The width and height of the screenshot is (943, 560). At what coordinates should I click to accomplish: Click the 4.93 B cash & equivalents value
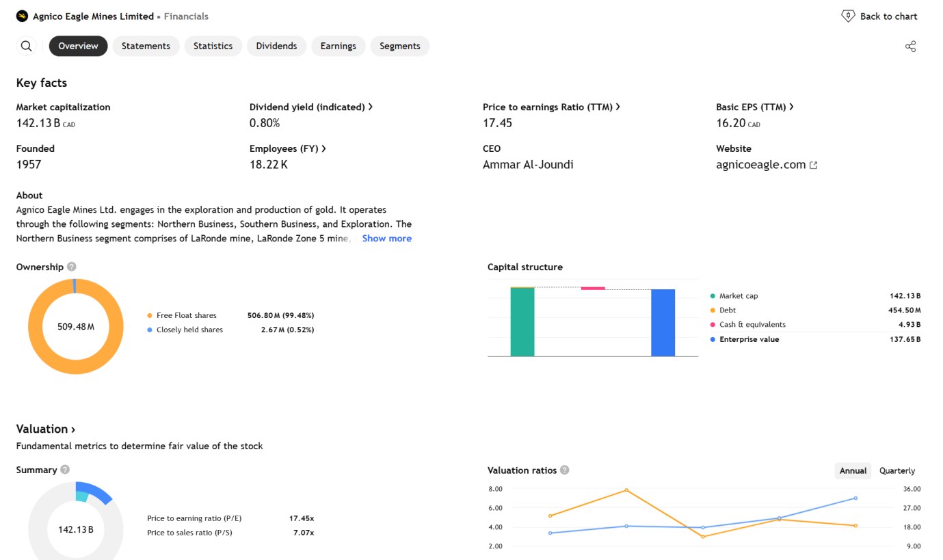tap(909, 325)
